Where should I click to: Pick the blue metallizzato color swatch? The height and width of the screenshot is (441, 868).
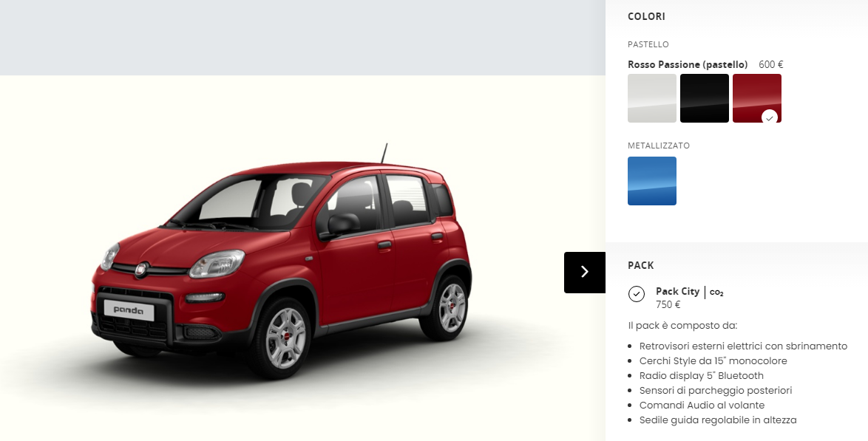point(652,181)
